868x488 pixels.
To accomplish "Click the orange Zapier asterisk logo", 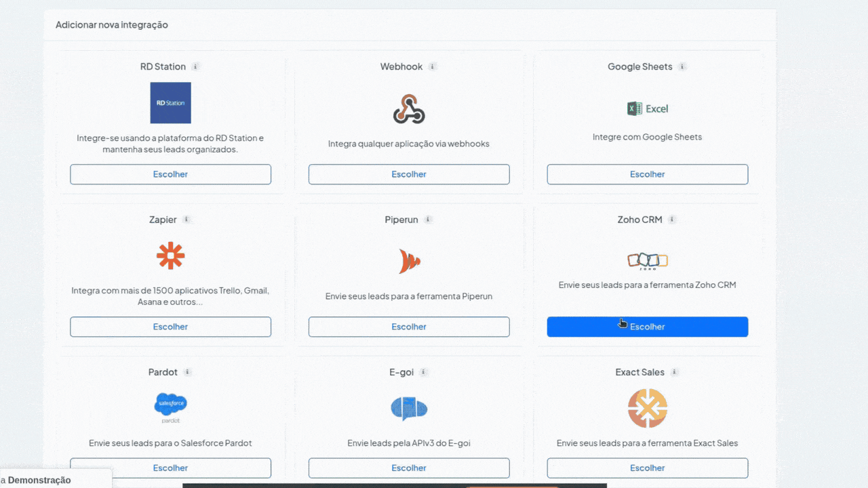I will [170, 256].
